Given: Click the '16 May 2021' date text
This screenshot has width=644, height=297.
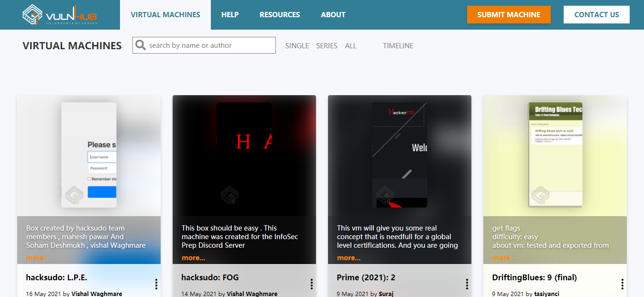Looking at the screenshot, I should tap(44, 294).
